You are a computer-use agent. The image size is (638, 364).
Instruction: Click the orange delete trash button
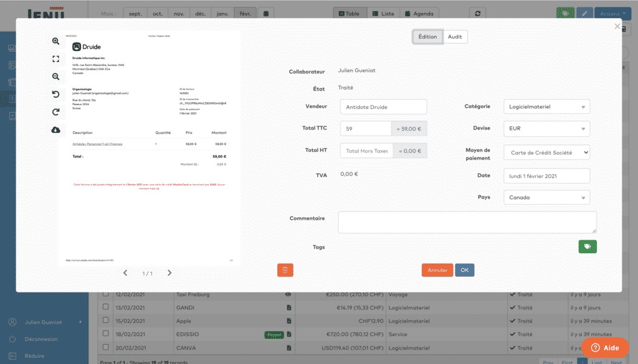pyautogui.click(x=285, y=270)
